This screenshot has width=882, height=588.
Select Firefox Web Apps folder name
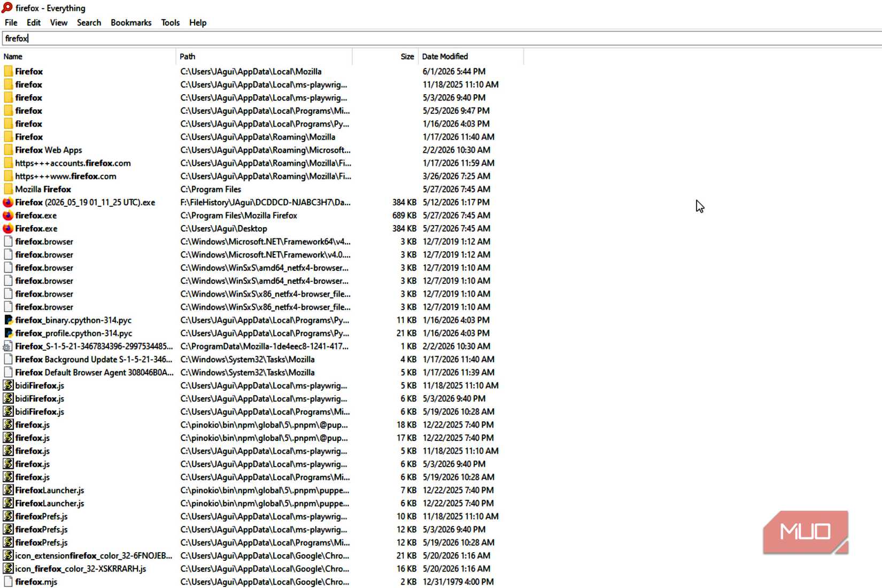pos(49,150)
